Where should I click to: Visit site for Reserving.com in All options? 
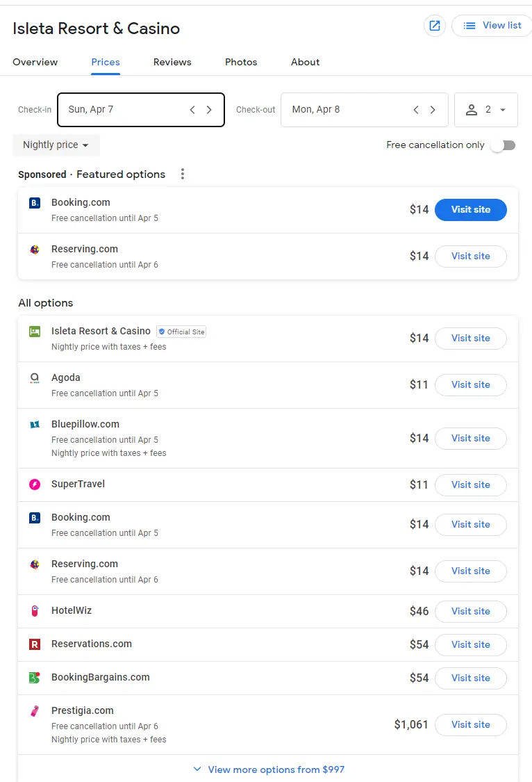(x=471, y=571)
